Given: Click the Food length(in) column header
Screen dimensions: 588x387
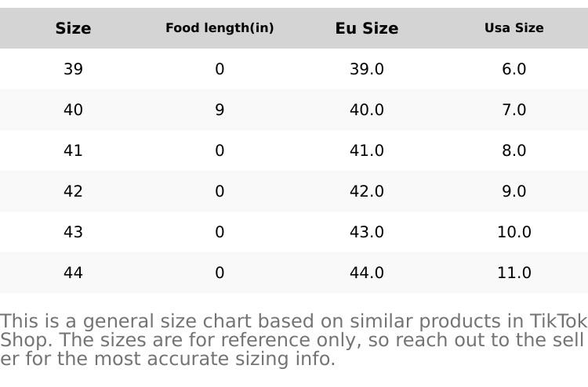Looking at the screenshot, I should tap(220, 28).
